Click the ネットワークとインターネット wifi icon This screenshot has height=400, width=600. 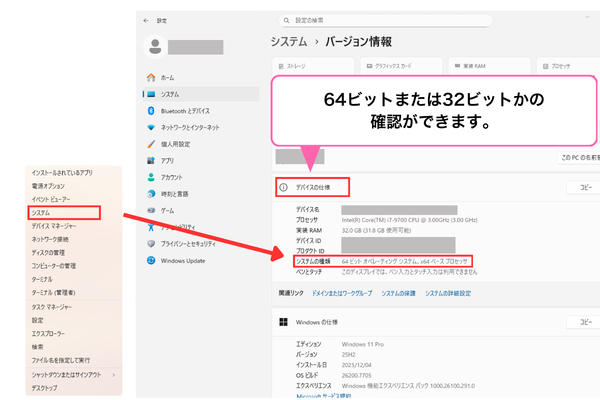pos(151,127)
